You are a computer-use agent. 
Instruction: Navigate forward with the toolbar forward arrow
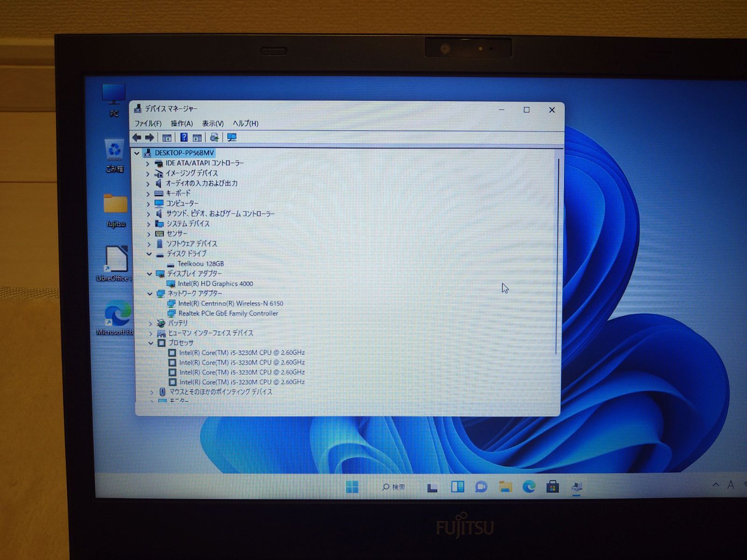point(148,137)
